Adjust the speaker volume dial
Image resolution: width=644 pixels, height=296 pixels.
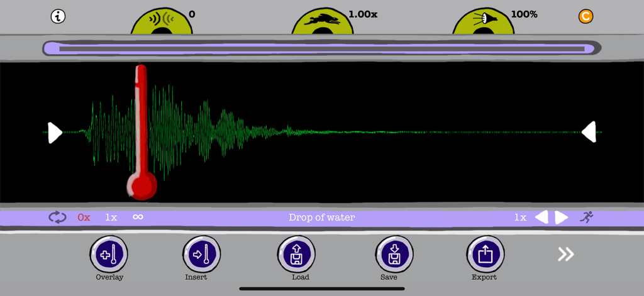click(484, 22)
